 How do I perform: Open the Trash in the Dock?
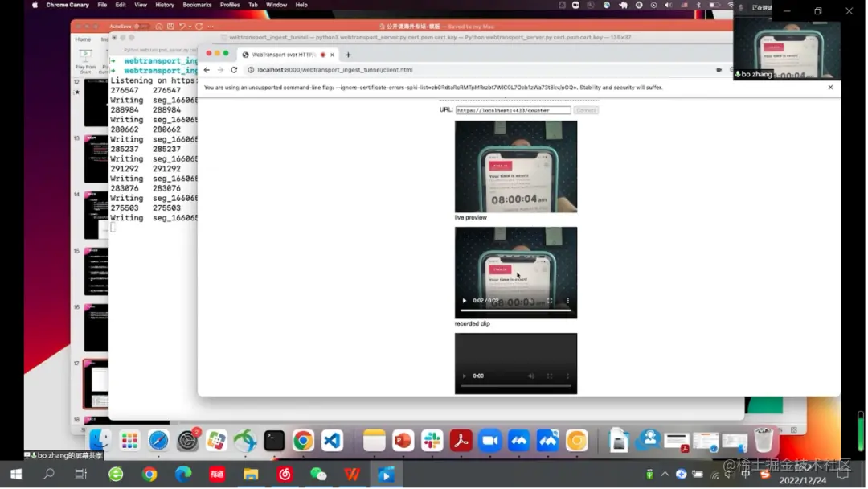click(x=764, y=441)
